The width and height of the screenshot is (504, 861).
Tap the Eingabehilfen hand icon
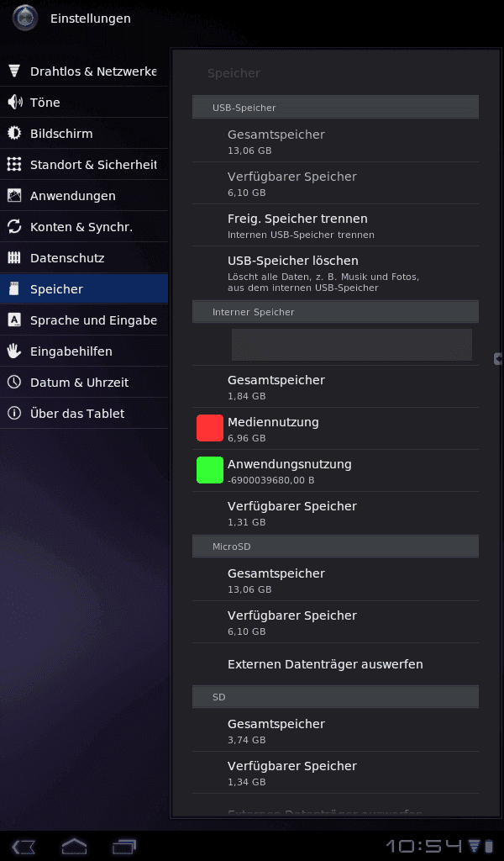(14, 351)
